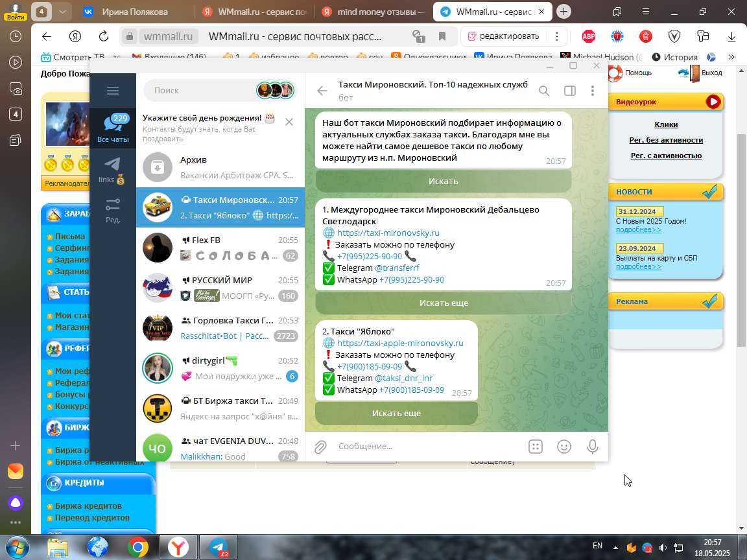Open Telegram hamburger menu

point(113,91)
